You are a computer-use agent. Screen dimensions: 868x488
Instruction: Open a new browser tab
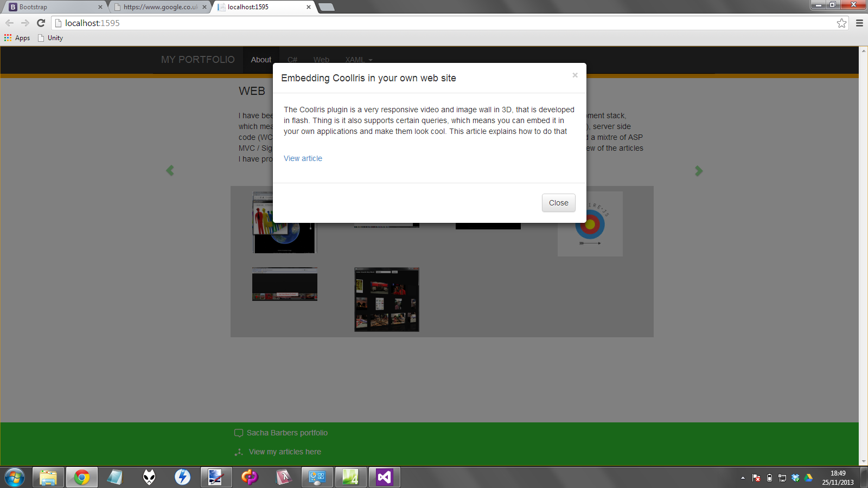coord(326,7)
